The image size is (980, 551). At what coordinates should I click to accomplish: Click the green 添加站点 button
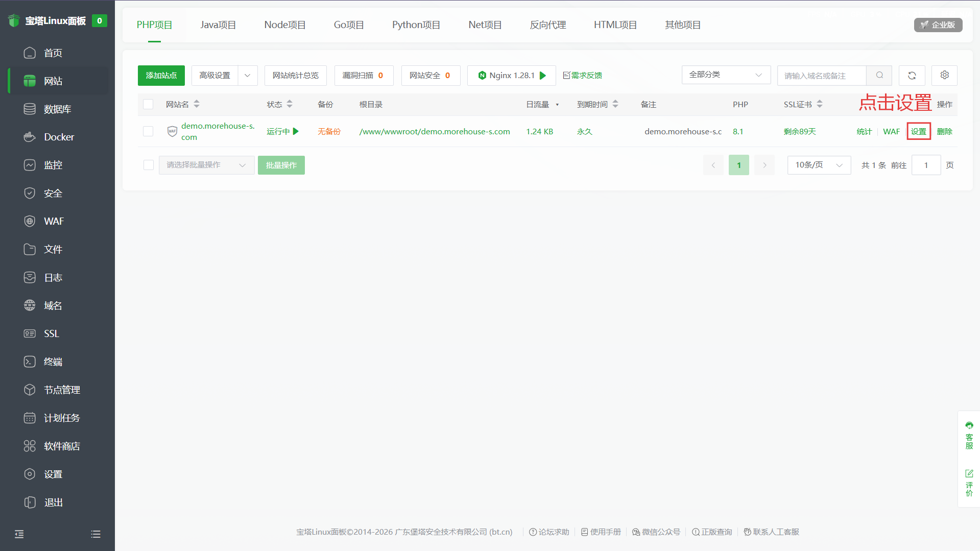click(x=161, y=76)
